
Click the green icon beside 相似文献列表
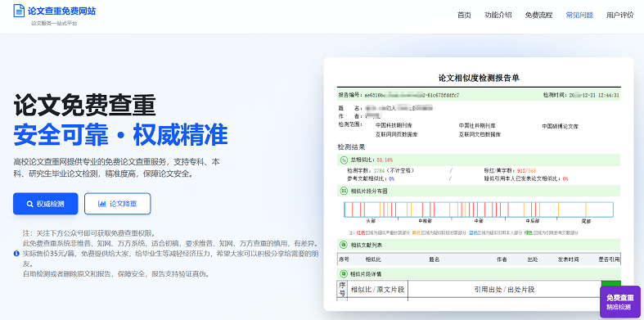(x=344, y=246)
